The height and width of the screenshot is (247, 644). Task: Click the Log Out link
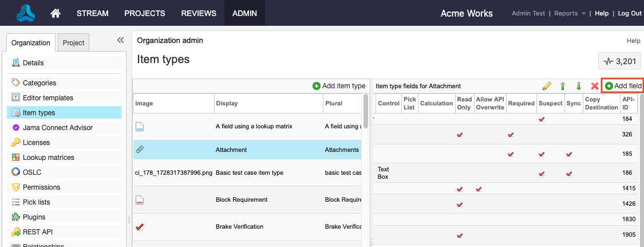coord(630,13)
